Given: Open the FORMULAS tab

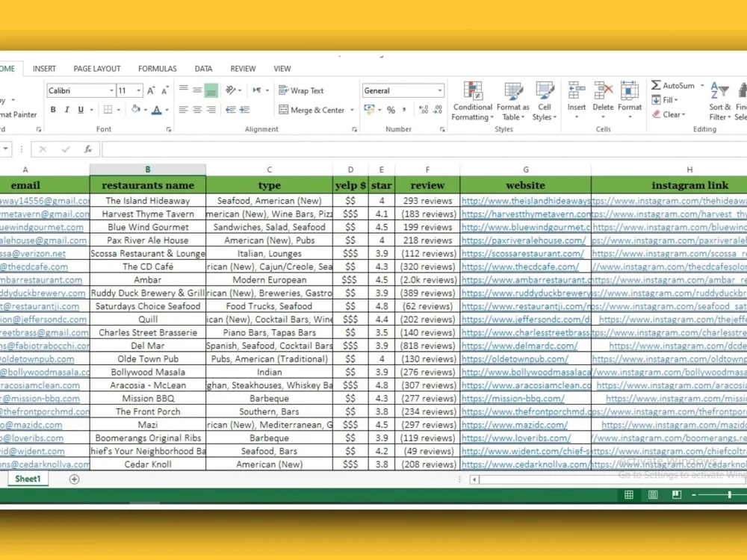Looking at the screenshot, I should pos(157,69).
